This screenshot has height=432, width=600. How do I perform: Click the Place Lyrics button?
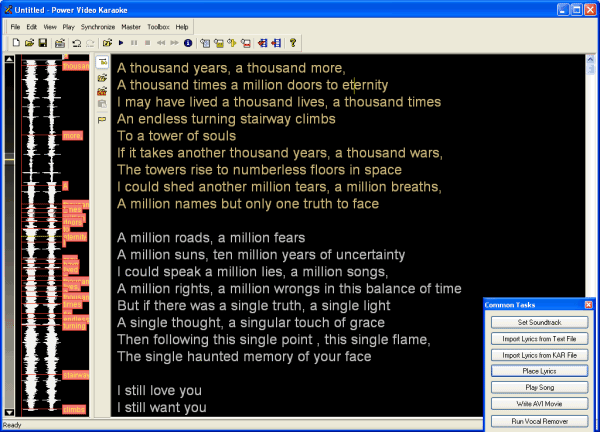(x=540, y=371)
